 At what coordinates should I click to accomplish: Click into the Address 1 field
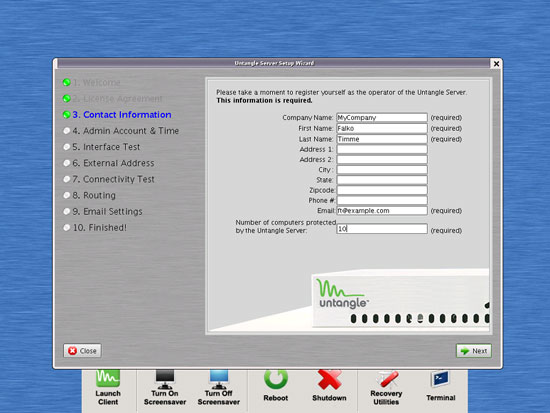coord(382,149)
